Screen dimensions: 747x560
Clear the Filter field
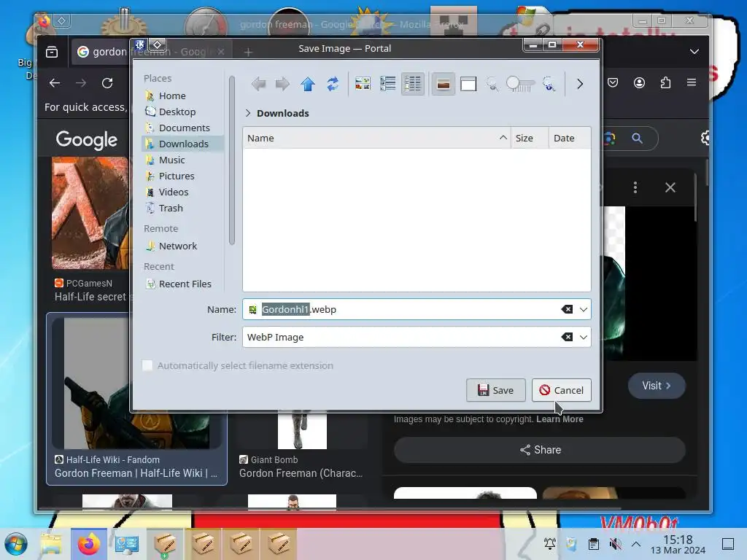pyautogui.click(x=567, y=337)
